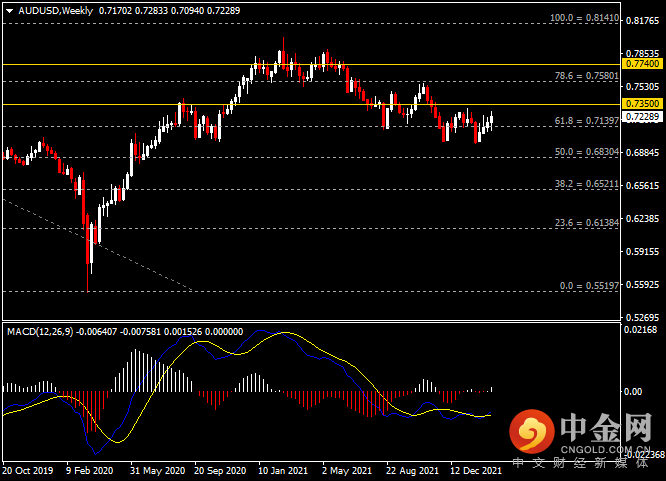666x481 pixels.
Task: Click the 12 Dec 2021 date marker
Action: [x=476, y=471]
